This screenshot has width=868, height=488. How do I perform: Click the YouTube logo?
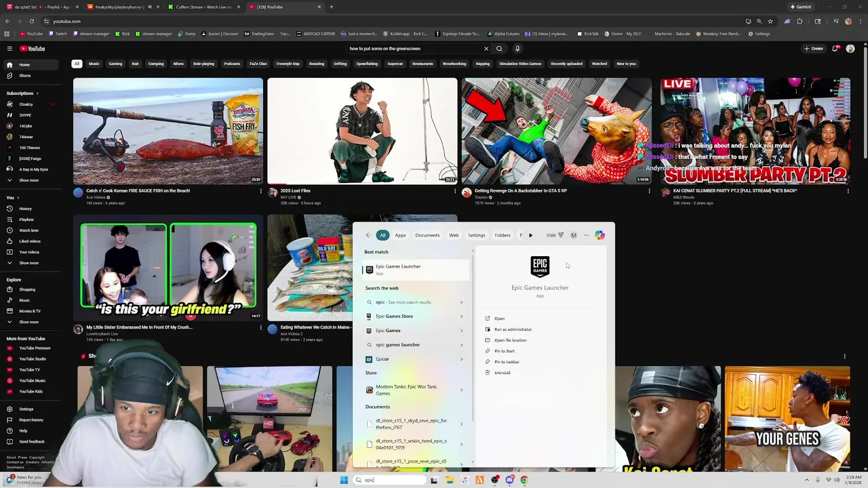pyautogui.click(x=32, y=49)
